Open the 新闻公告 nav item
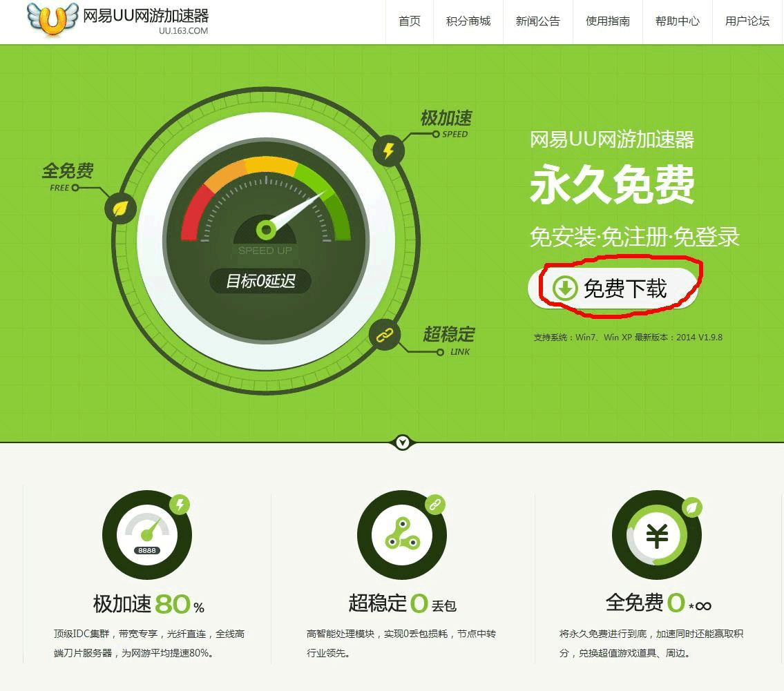Viewport: 784px width, 691px height. point(537,21)
